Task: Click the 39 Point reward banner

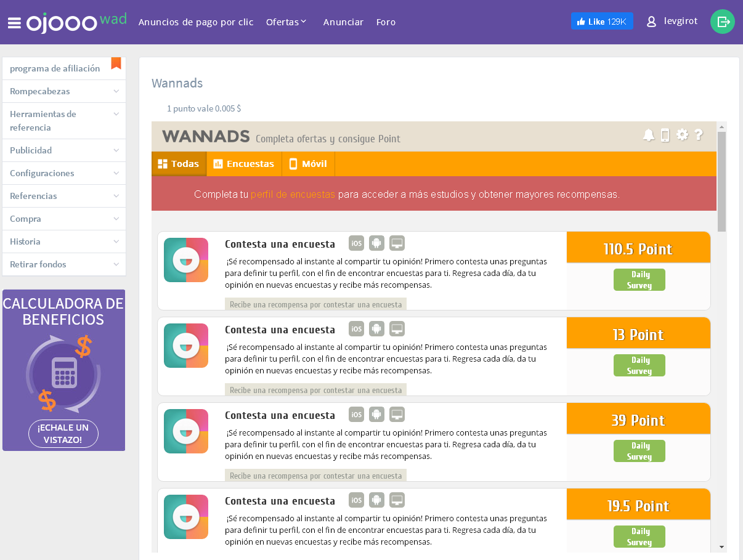Action: click(638, 419)
